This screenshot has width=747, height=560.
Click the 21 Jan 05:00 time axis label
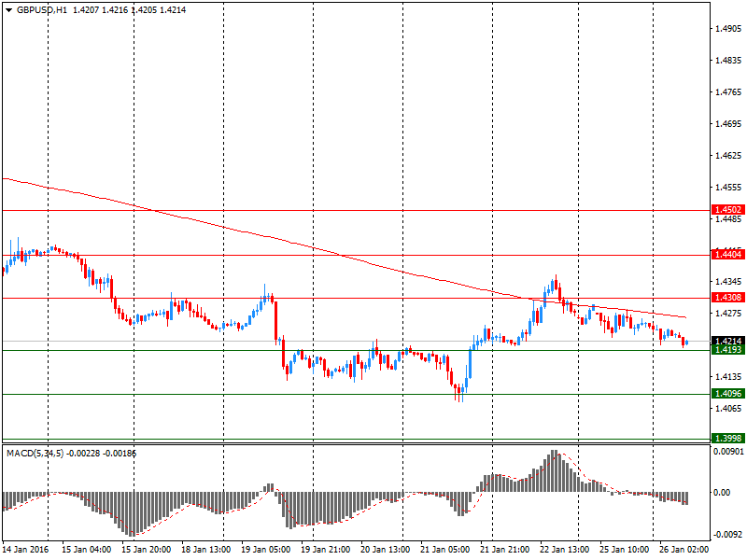click(445, 550)
